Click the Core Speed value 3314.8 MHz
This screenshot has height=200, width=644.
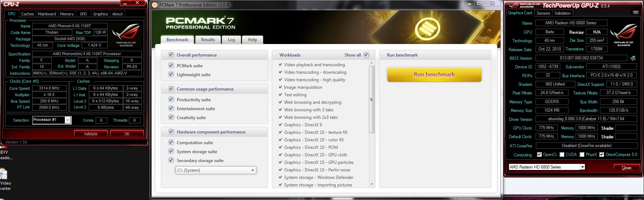(49, 88)
